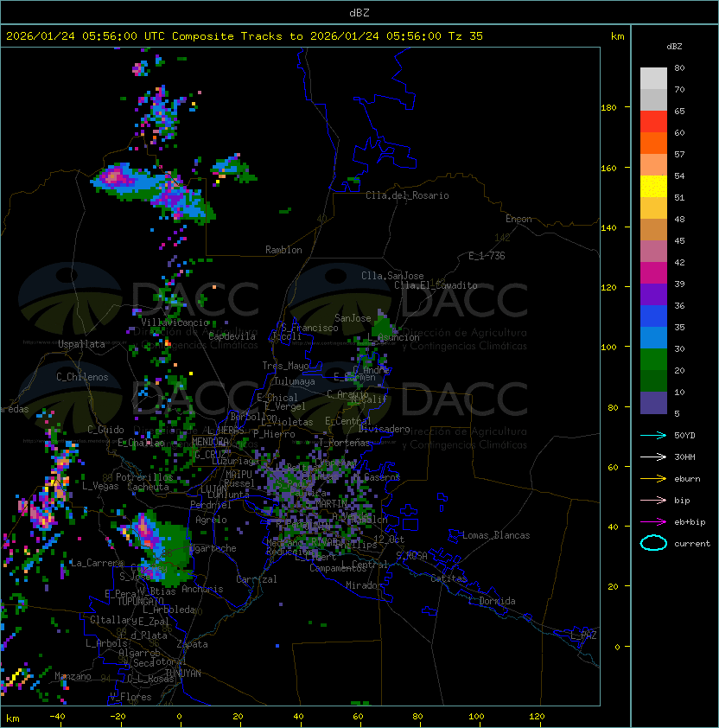The image size is (719, 728).
Task: Click the dBZ title at top
Action: pos(359,12)
